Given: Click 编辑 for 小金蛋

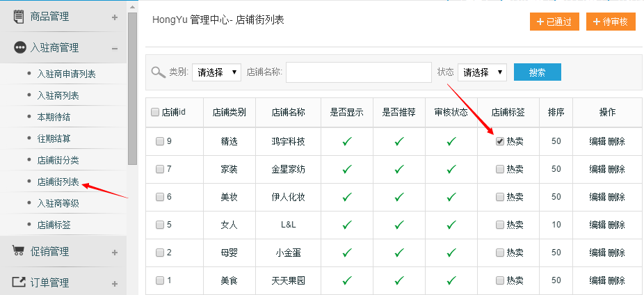Looking at the screenshot, I should pos(597,253).
